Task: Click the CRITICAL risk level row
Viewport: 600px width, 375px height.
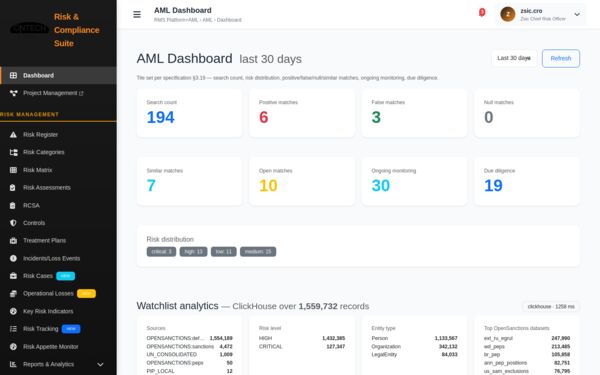Action: tap(302, 346)
